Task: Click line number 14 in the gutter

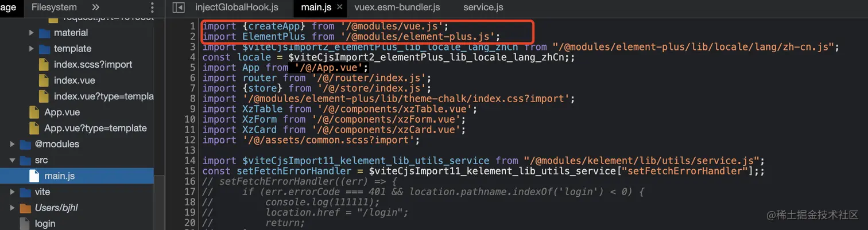Action: pyautogui.click(x=190, y=161)
